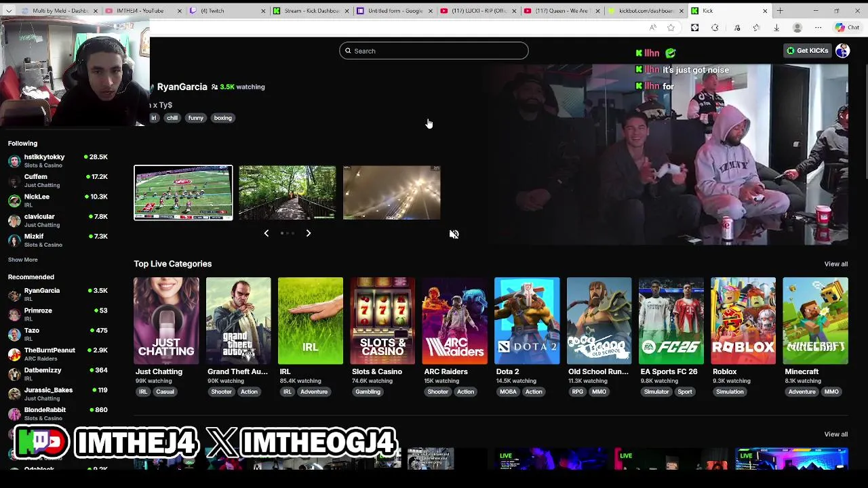Click the Get KICKs button
This screenshot has width=868, height=488.
pyautogui.click(x=807, y=51)
